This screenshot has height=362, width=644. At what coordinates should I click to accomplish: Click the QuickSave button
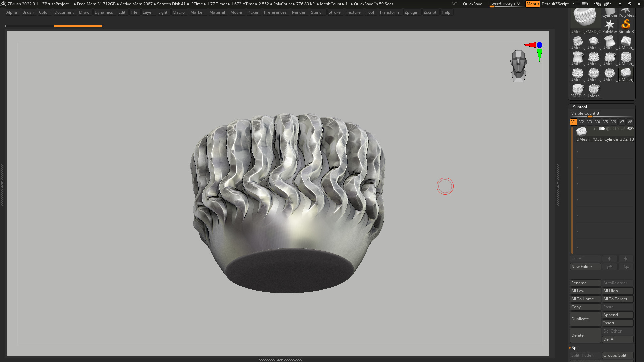[472, 4]
